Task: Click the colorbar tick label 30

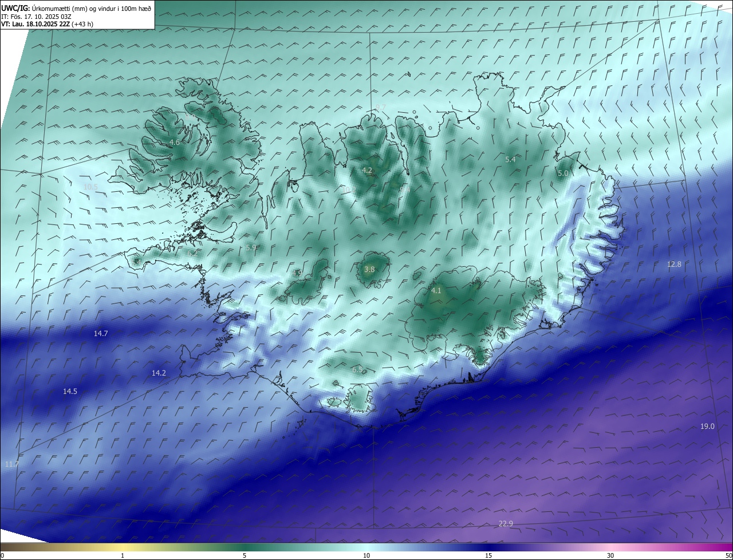Action: [610, 555]
